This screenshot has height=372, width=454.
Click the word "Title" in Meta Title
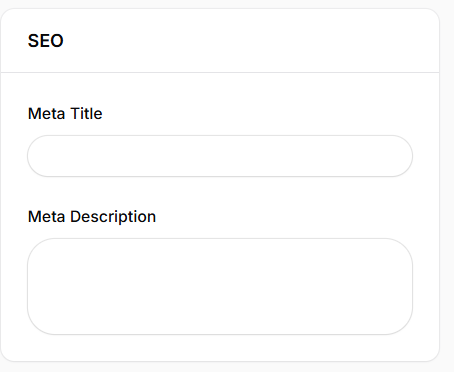[x=87, y=114]
